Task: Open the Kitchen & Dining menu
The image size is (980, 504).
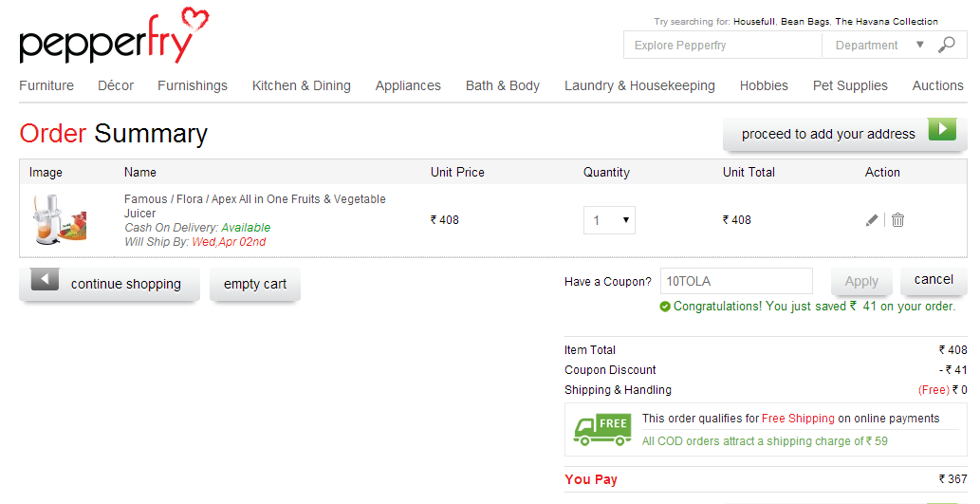Action: [302, 85]
